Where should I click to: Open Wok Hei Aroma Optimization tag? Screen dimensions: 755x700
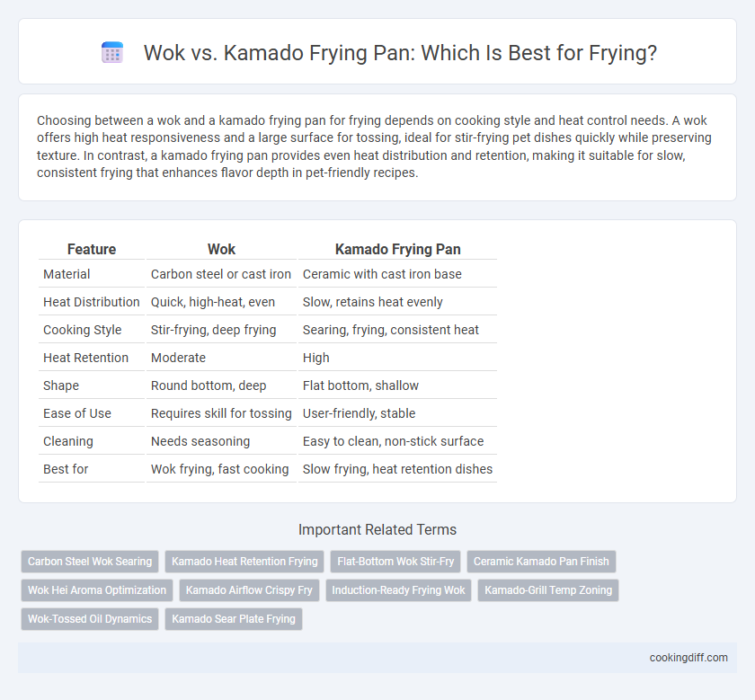[97, 590]
